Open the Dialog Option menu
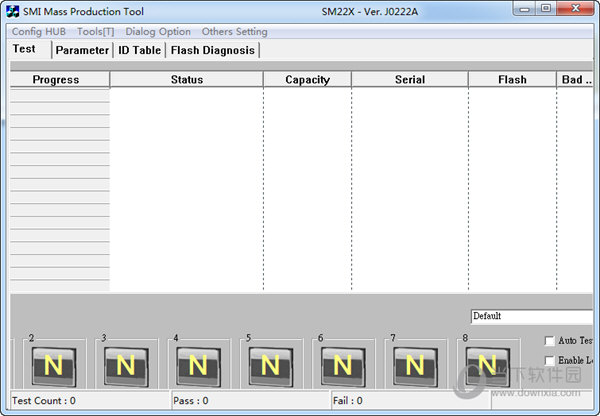Image resolution: width=600 pixels, height=416 pixels. (x=158, y=32)
